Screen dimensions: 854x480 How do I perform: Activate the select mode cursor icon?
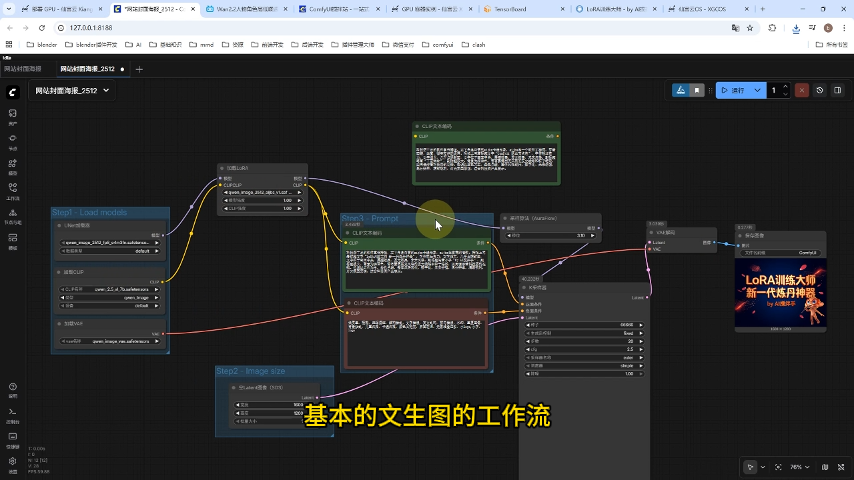(750, 467)
